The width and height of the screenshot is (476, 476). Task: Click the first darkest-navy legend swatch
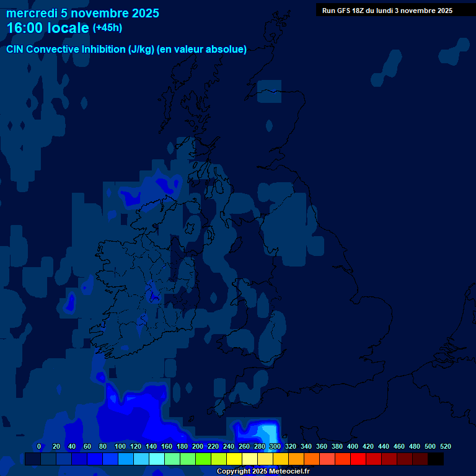tap(33, 459)
